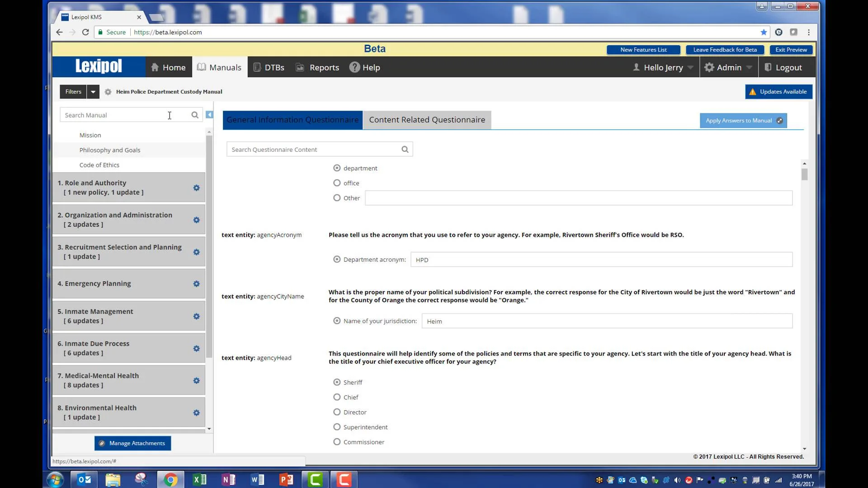
Task: Click the Apply Answers to Manual button
Action: pos(743,120)
